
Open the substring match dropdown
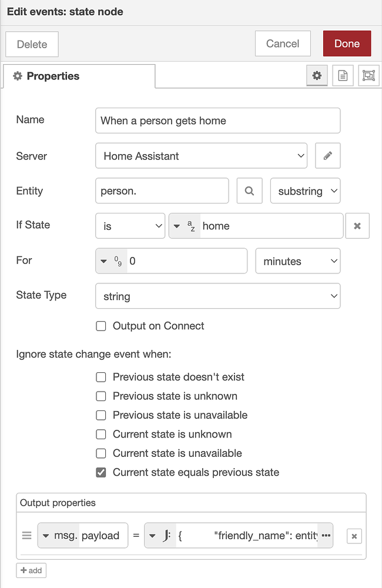click(305, 191)
